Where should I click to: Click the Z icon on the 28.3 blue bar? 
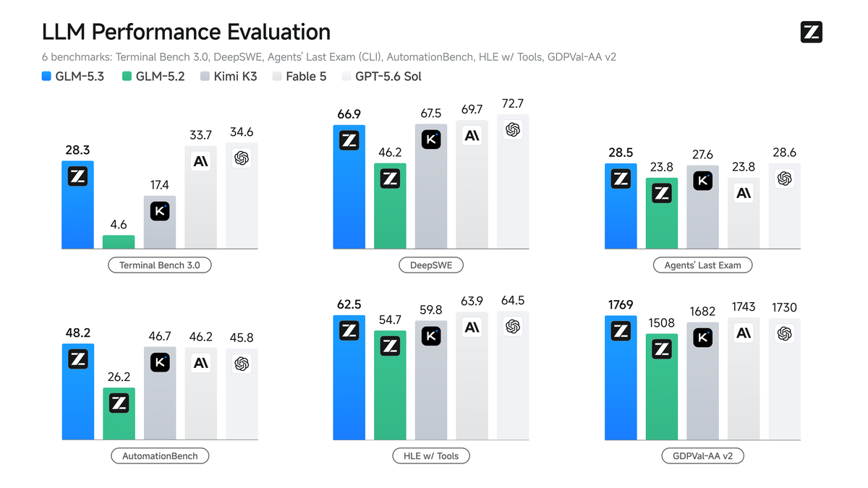coord(77,176)
